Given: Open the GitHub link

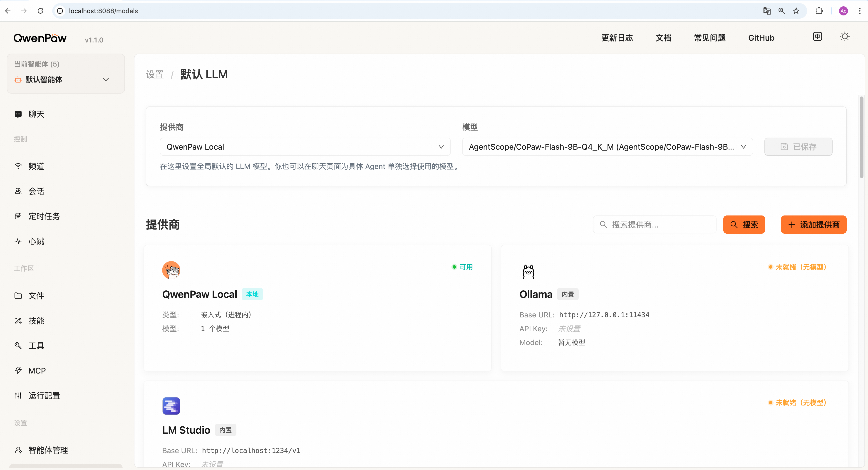Looking at the screenshot, I should tap(761, 38).
